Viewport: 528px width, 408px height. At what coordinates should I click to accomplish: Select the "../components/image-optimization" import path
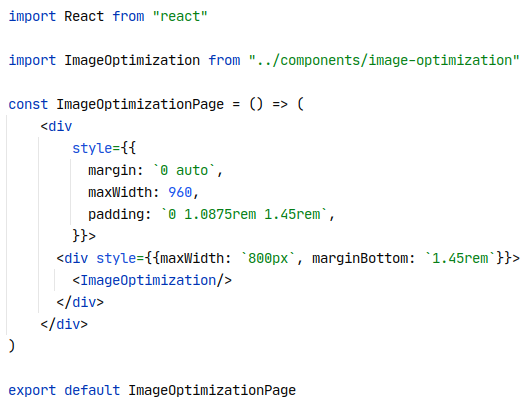click(x=384, y=61)
